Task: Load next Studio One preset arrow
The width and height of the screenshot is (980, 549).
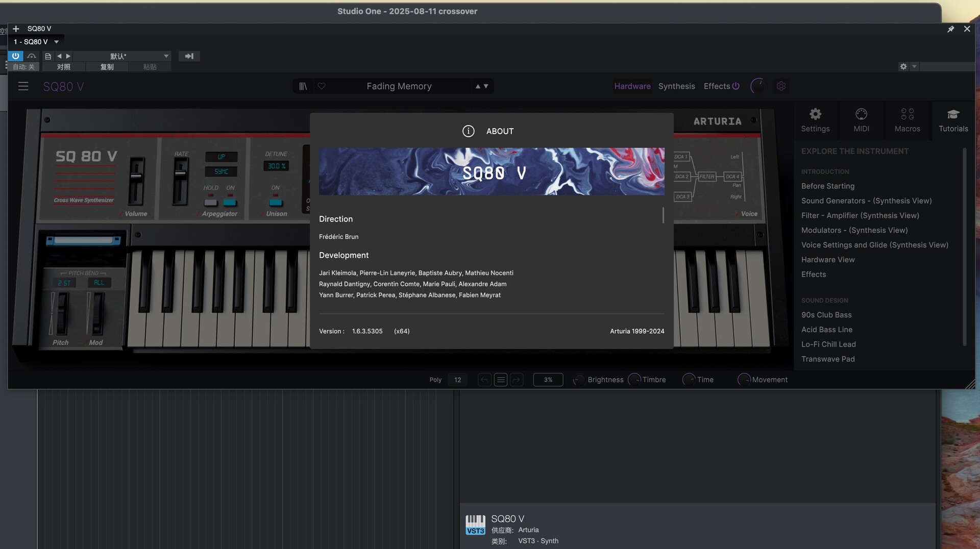Action: pos(68,56)
